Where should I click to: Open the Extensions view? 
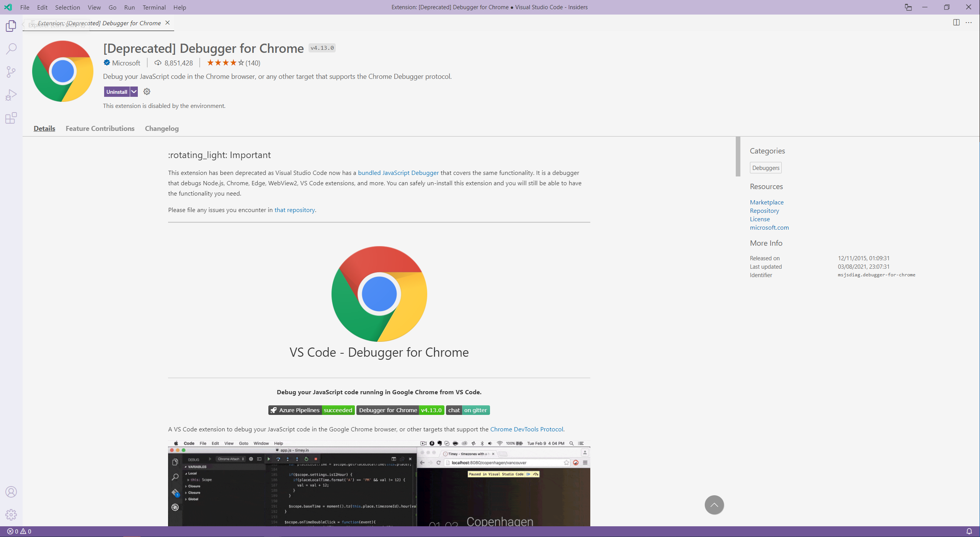(x=11, y=118)
